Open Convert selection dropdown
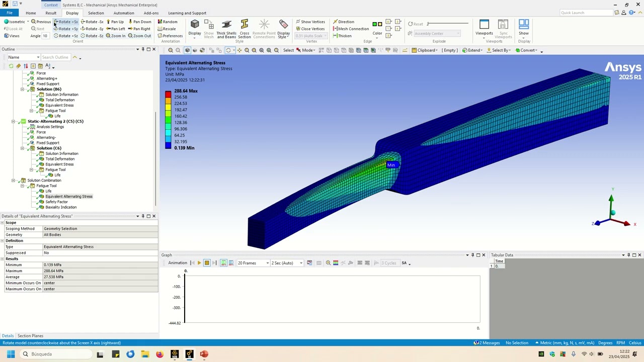The image size is (644, 362). pos(526,50)
